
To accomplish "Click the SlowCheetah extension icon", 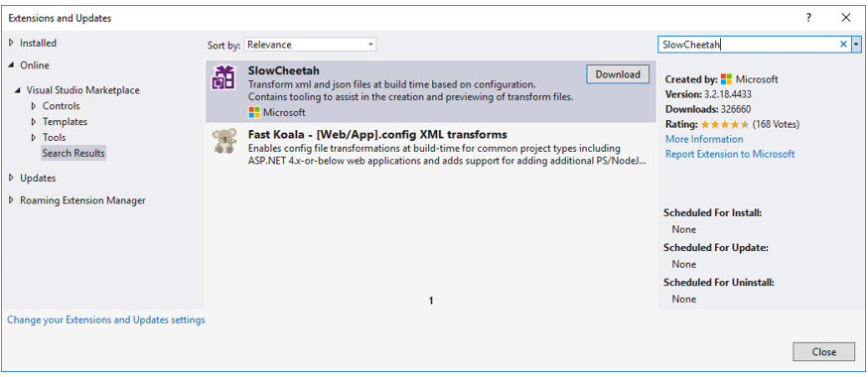I will (x=223, y=76).
